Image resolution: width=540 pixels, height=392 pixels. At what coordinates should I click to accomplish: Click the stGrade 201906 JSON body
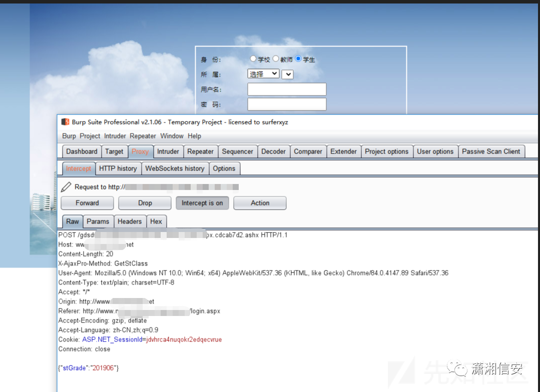tap(89, 368)
